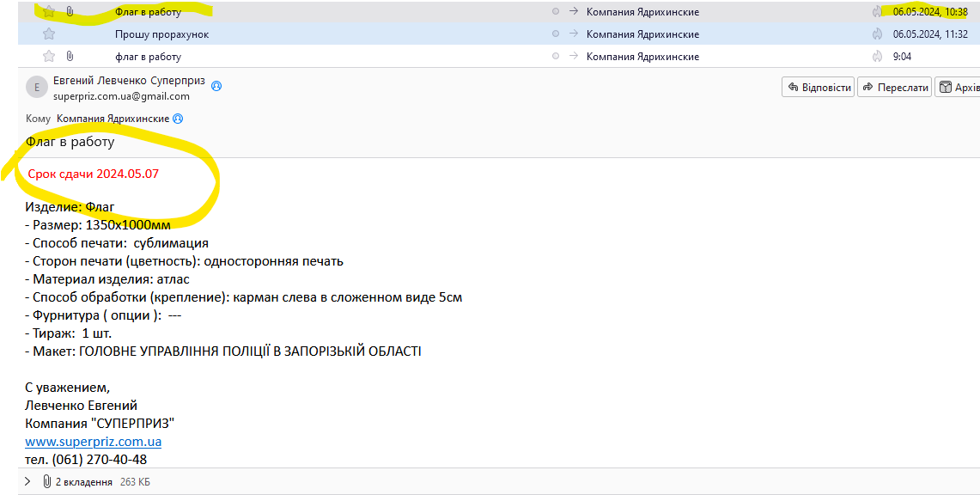Click read-status dot on the 9:04 message row
The height and width of the screenshot is (495, 980).
pos(556,57)
